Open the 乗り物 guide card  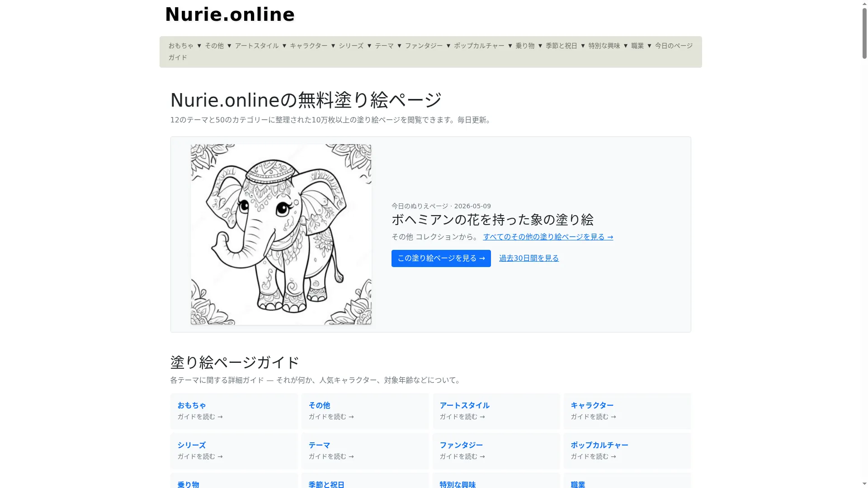(x=234, y=480)
